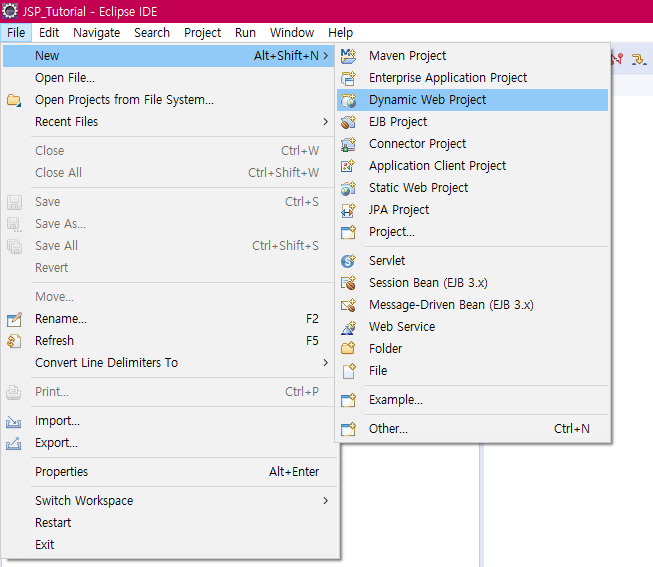Open the File menu
Viewport: 653px width, 567px height.
coord(16,32)
